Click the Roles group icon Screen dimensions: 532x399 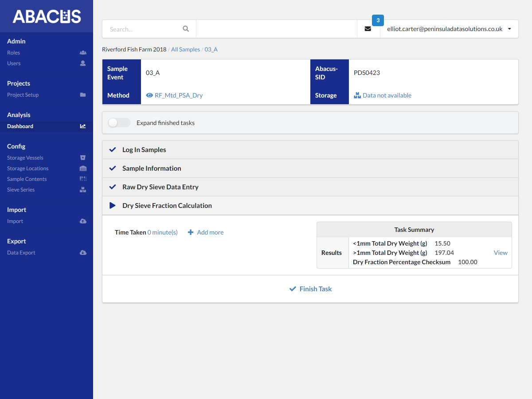point(83,53)
